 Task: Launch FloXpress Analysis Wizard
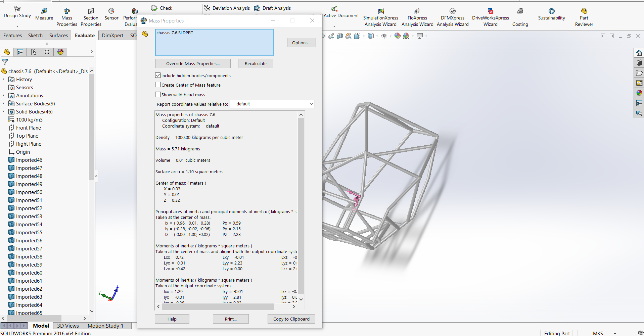tap(417, 17)
